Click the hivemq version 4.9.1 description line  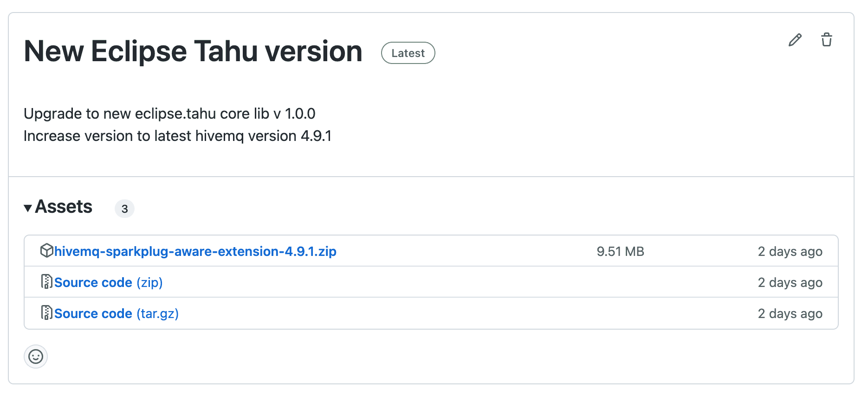coord(178,136)
